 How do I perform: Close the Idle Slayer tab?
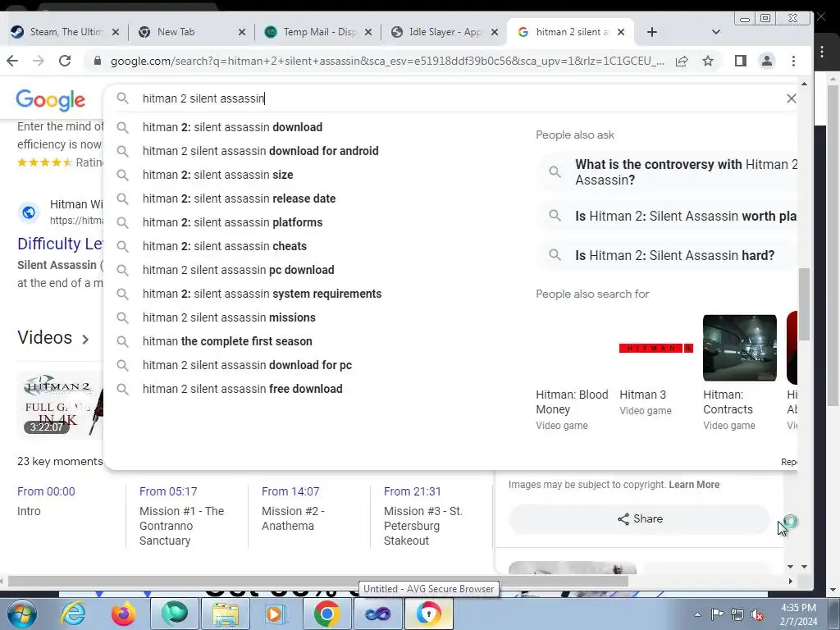(495, 32)
